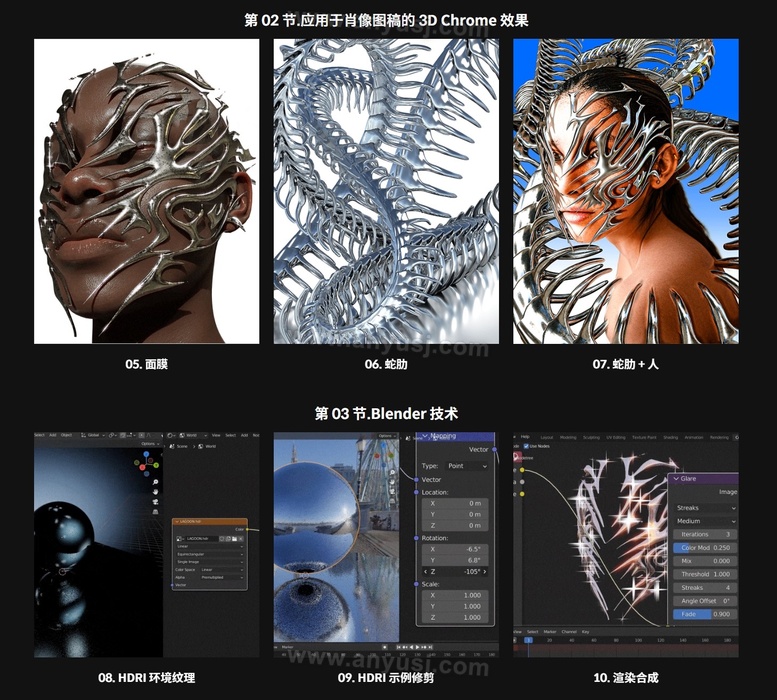Collapse the LAGOON.hdr node header
The height and width of the screenshot is (700, 777).
(177, 521)
